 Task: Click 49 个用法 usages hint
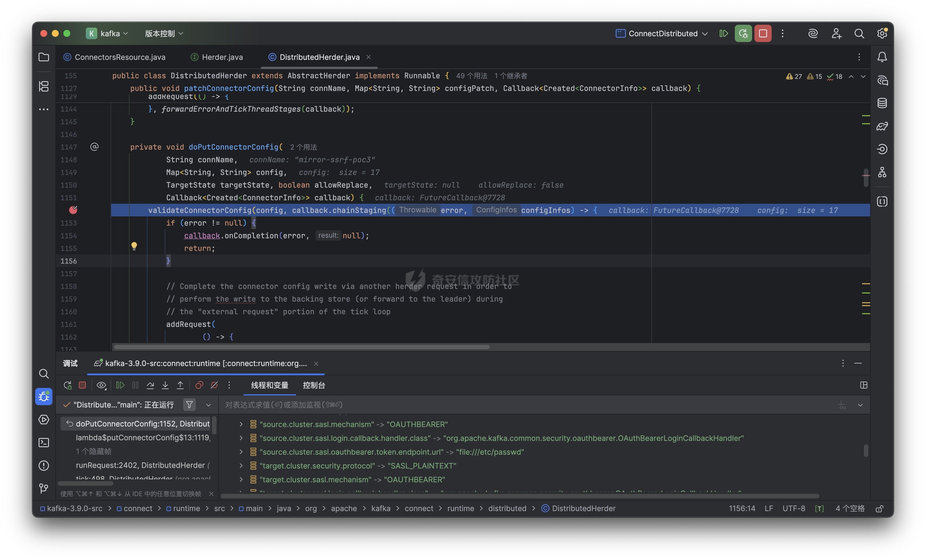pyautogui.click(x=472, y=76)
